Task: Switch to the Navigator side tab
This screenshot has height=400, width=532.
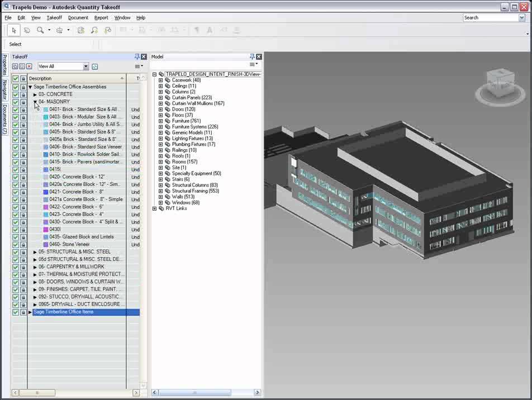Action: [x=4, y=89]
